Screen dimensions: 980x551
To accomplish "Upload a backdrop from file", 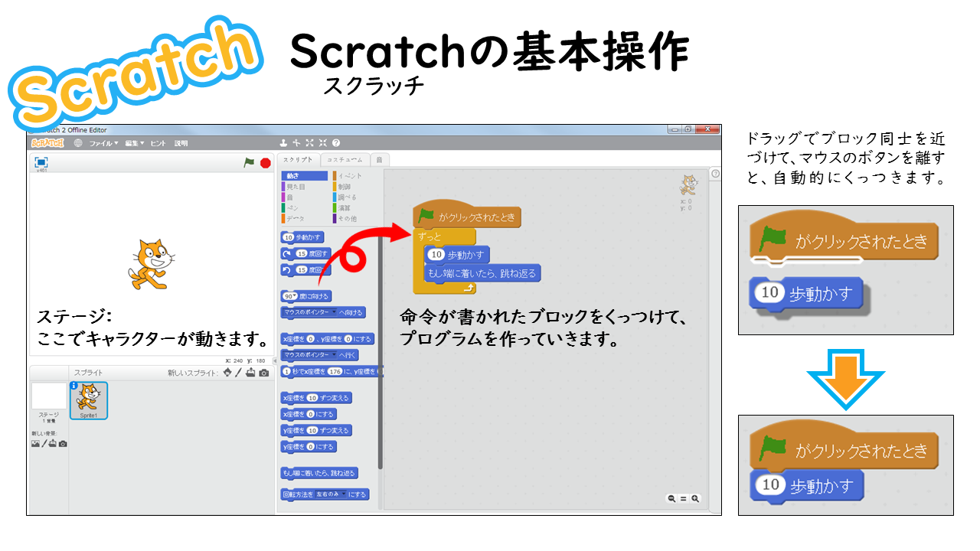I will (53, 444).
